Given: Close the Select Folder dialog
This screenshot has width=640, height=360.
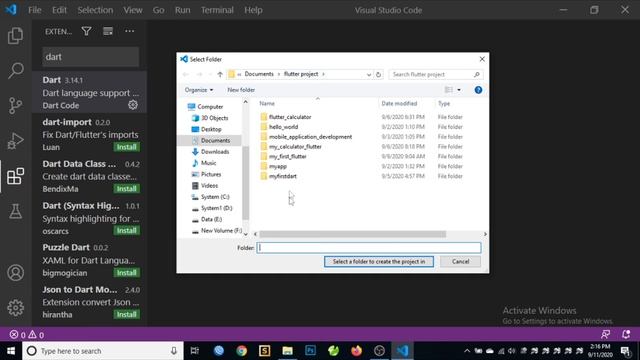Looking at the screenshot, I should (482, 59).
